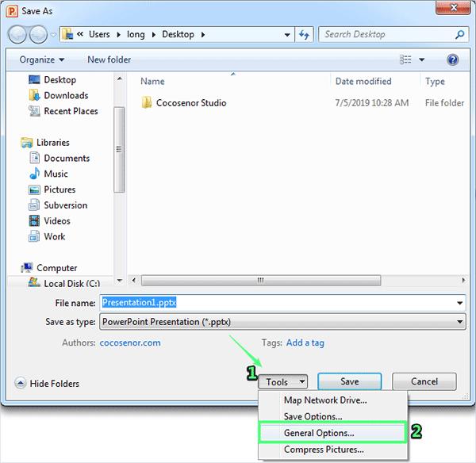Click the Forward navigation arrow

[x=39, y=34]
